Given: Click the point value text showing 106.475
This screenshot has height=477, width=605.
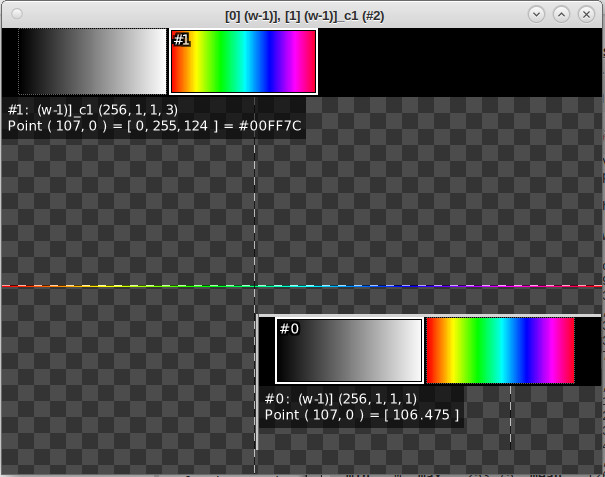Looking at the screenshot, I should tap(362, 414).
